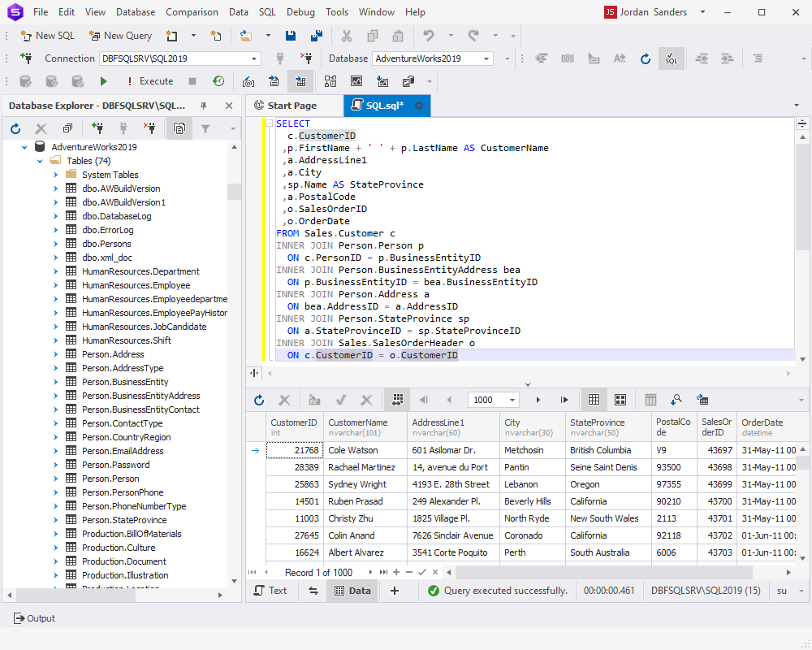The height and width of the screenshot is (650, 812).
Task: Click the Undo icon in the toolbar
Action: (x=428, y=36)
